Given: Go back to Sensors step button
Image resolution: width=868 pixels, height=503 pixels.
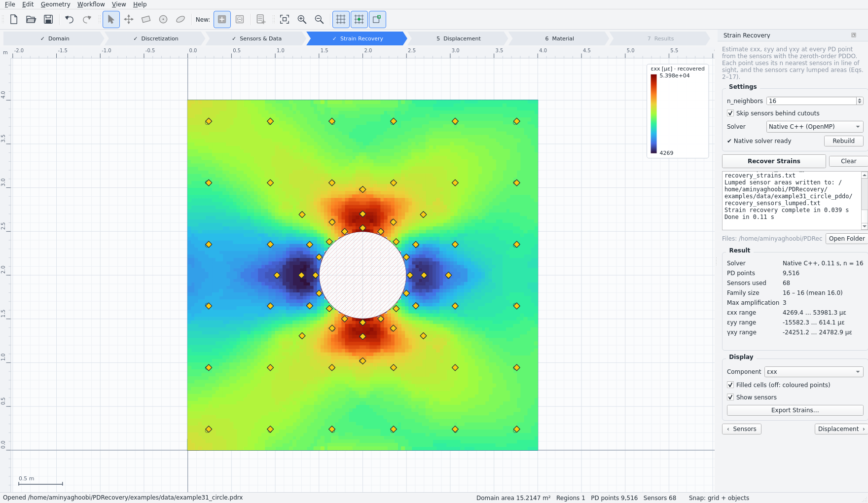Looking at the screenshot, I should [x=742, y=429].
